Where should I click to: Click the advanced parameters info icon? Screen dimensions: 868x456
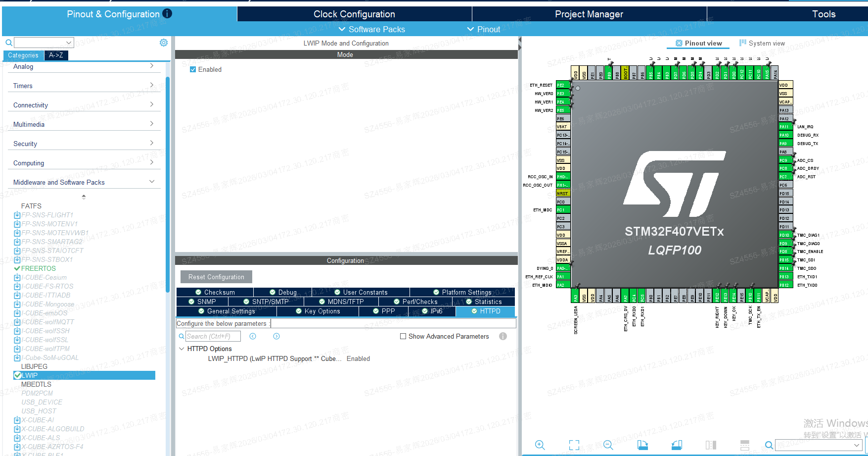point(503,336)
